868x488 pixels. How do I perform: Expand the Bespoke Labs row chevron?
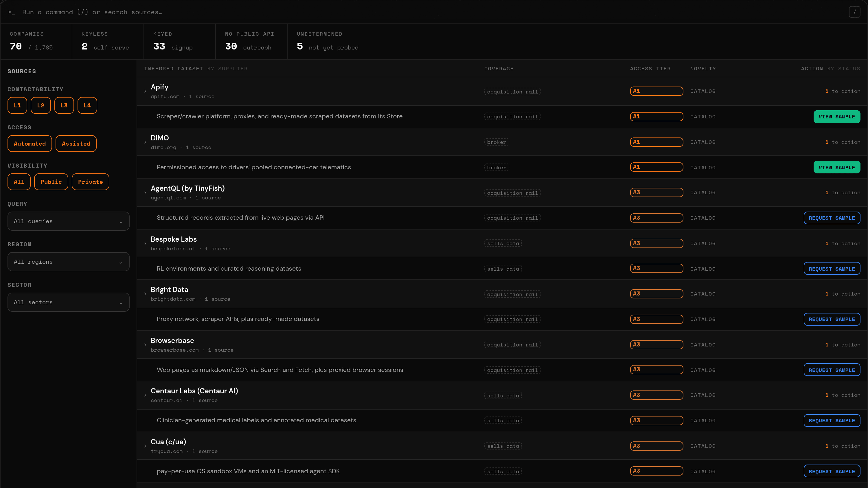(145, 243)
